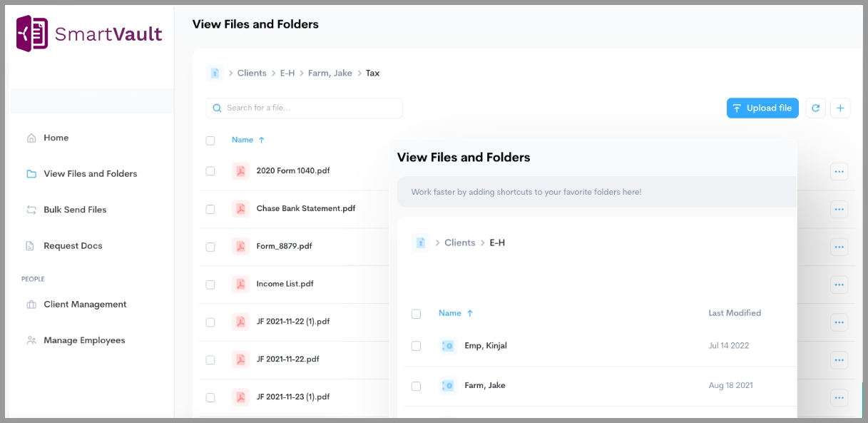Select the checkbox for Emp, Kinjal folder
Viewport: 868px width, 423px height.
pyautogui.click(x=416, y=346)
